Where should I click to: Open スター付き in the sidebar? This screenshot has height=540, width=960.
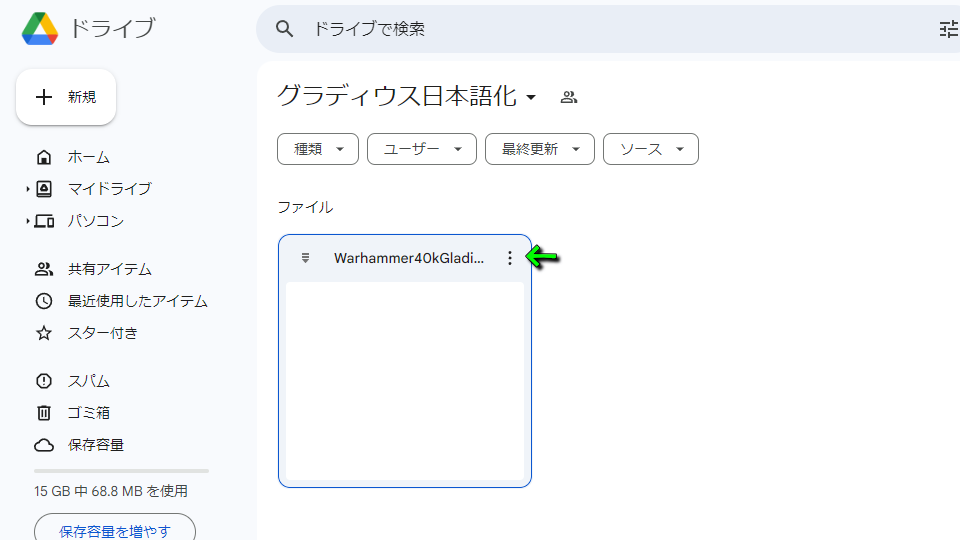click(102, 333)
